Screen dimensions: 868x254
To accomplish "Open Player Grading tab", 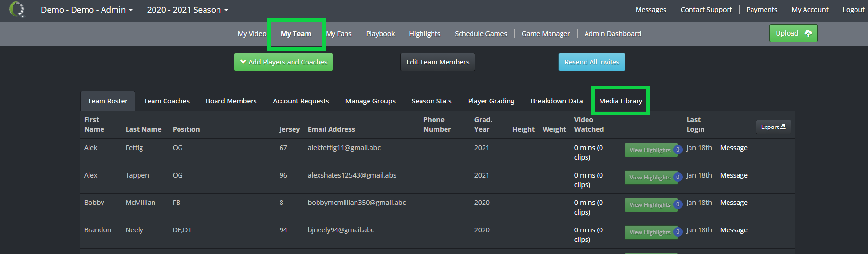I will (491, 101).
